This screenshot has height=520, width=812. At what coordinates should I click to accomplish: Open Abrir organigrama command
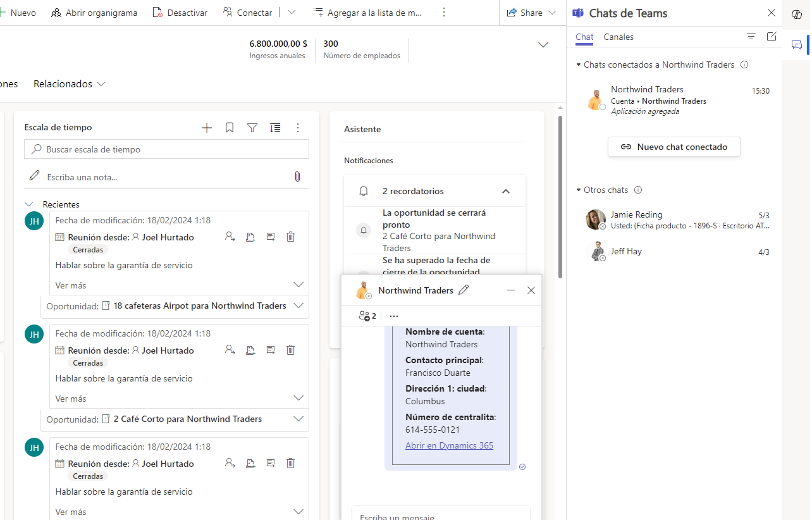click(94, 13)
